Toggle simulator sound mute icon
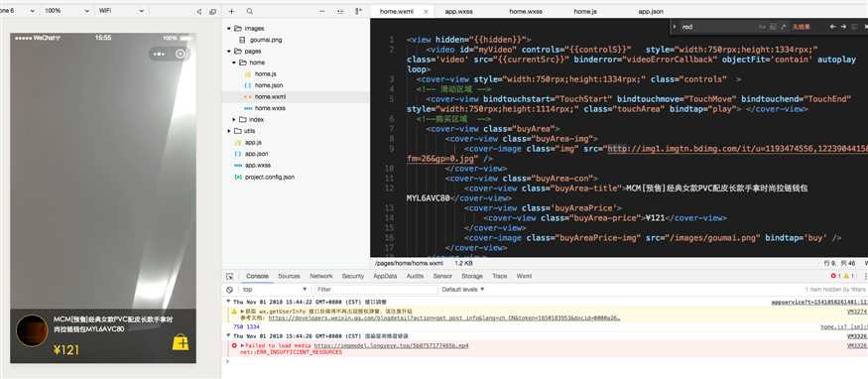The height and width of the screenshot is (379, 868). tap(199, 12)
